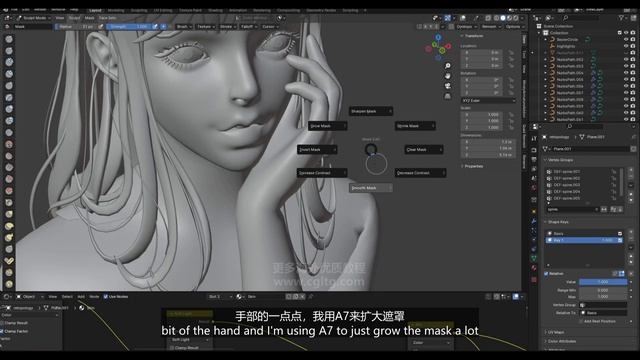Select the Crease brush

(9, 132)
